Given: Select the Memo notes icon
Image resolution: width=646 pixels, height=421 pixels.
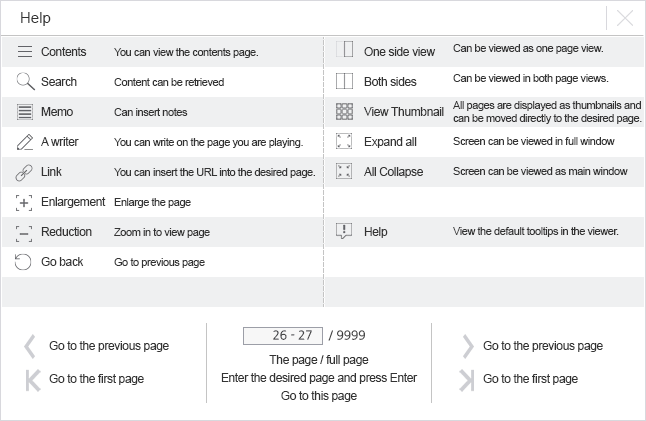Looking at the screenshot, I should click(x=25, y=112).
